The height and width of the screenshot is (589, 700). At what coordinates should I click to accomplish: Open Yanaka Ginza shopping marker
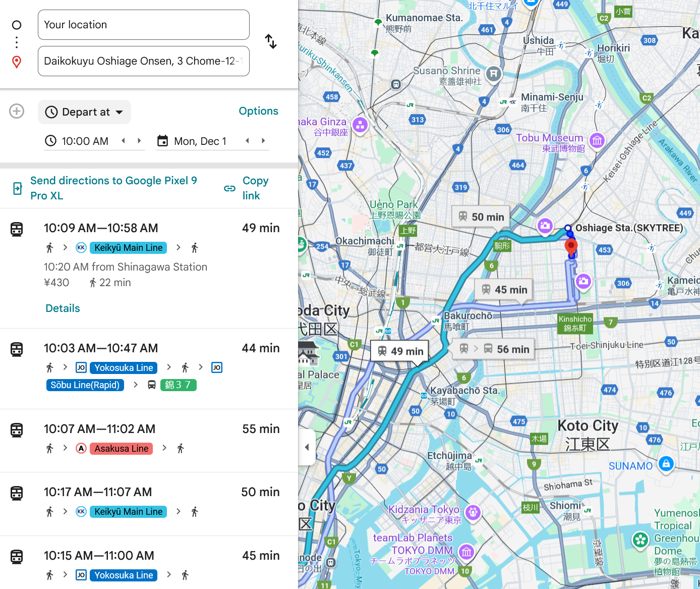pyautogui.click(x=360, y=125)
